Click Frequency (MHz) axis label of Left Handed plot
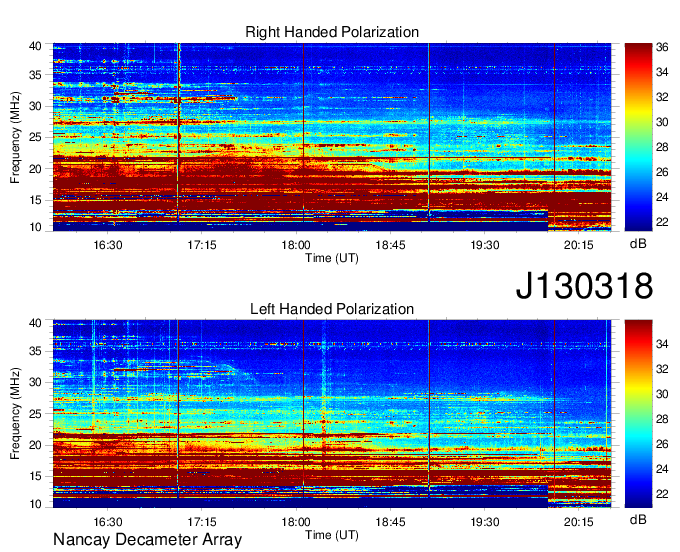 [x=15, y=414]
